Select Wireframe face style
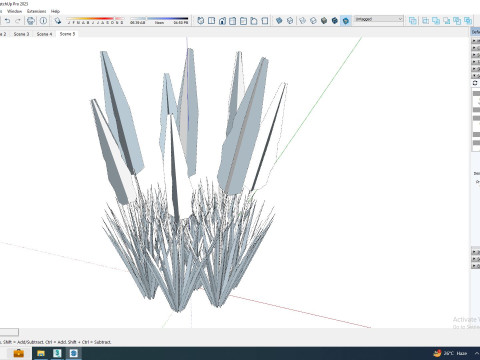This screenshot has width=480, height=360. 303,21
